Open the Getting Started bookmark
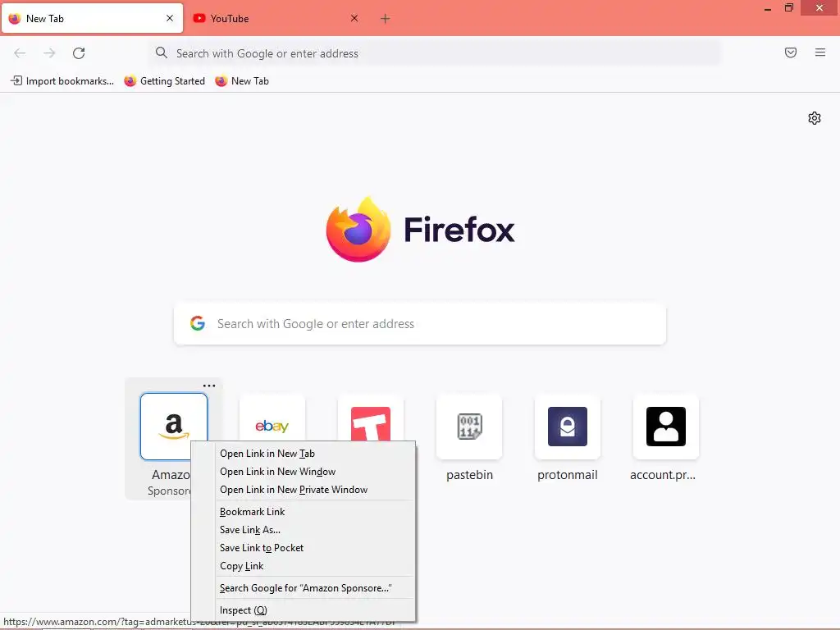Viewport: 840px width, 630px height. click(x=164, y=81)
